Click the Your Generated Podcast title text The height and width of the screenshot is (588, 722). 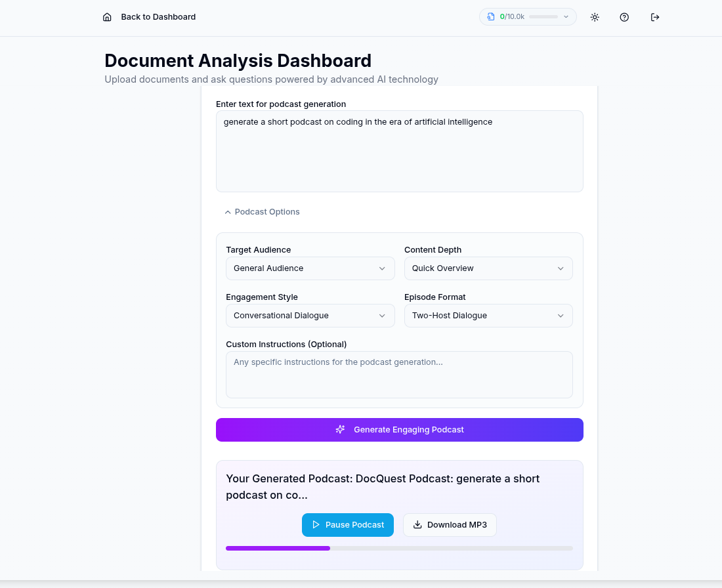[x=383, y=487]
